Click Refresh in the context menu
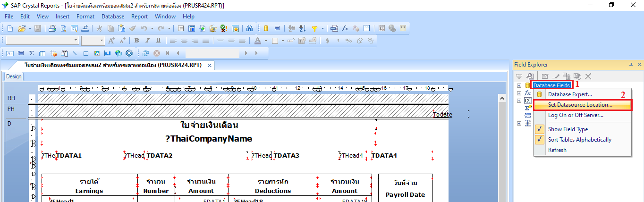Viewport: 644px width, 202px height. (557, 150)
